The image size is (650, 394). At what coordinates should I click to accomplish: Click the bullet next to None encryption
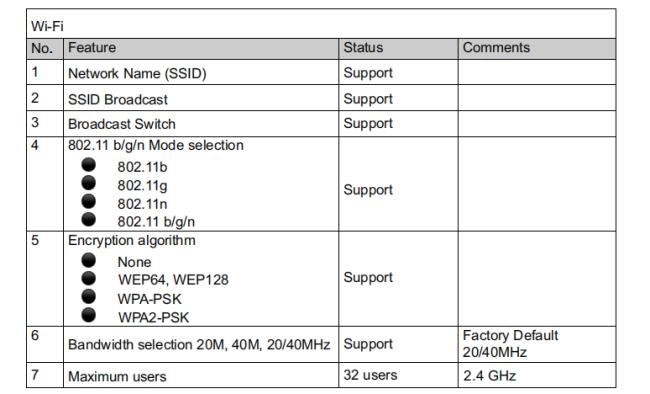pyautogui.click(x=88, y=260)
